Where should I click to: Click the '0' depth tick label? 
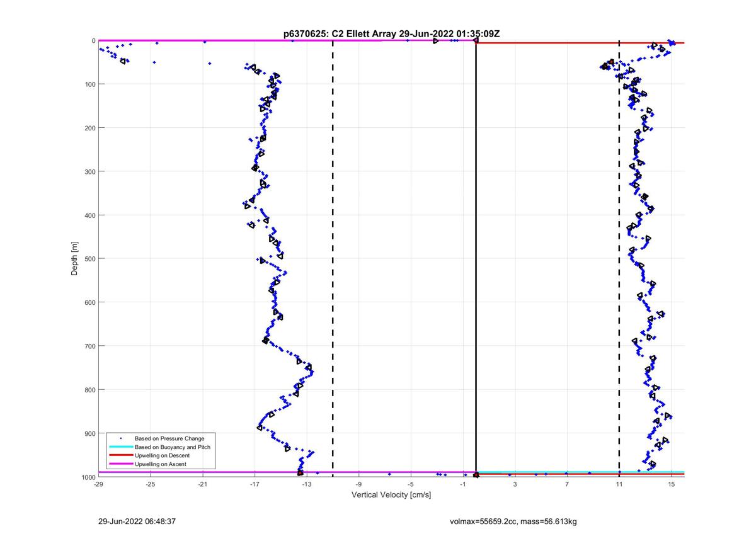(x=93, y=41)
